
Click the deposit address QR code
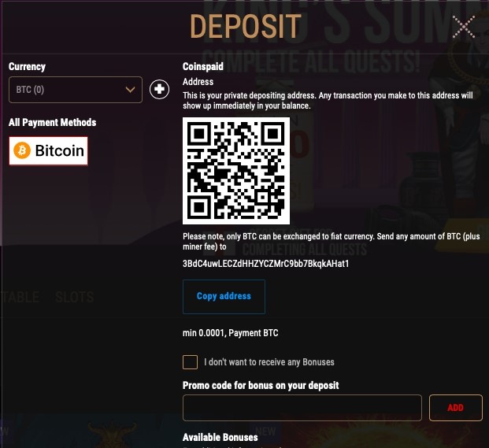236,171
